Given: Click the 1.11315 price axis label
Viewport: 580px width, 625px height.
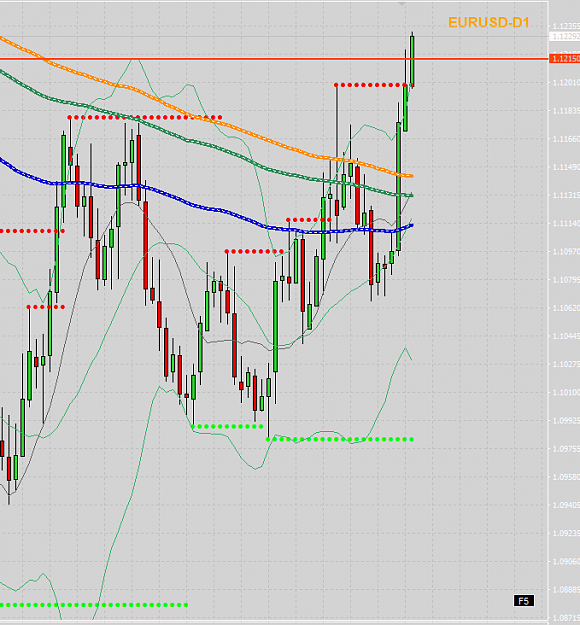Looking at the screenshot, I should tap(566, 195).
